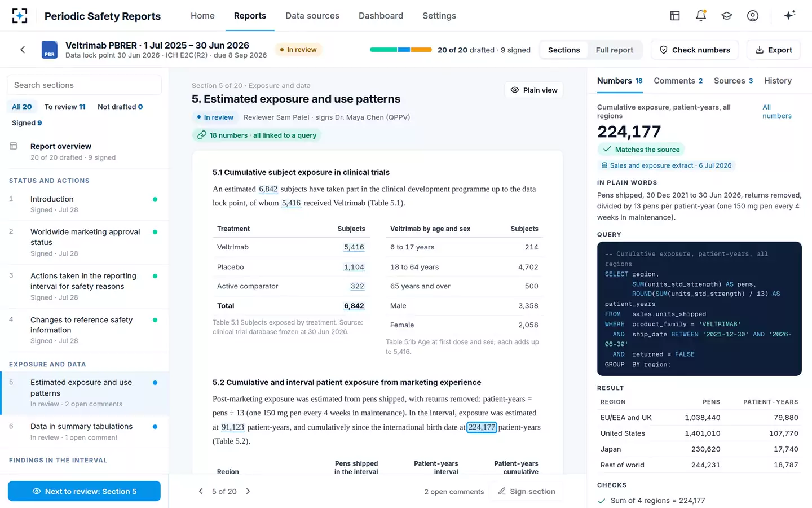
Task: Filter sections by All 20
Action: point(22,107)
